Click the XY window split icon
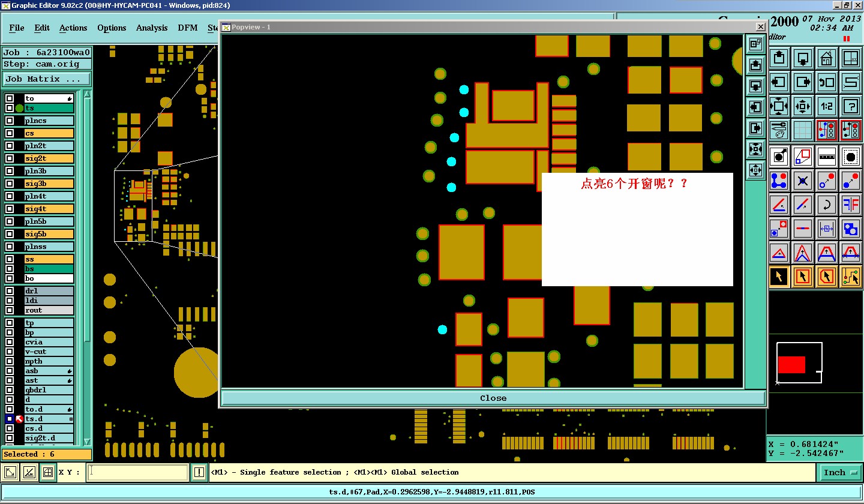This screenshot has width=864, height=504. [x=851, y=59]
